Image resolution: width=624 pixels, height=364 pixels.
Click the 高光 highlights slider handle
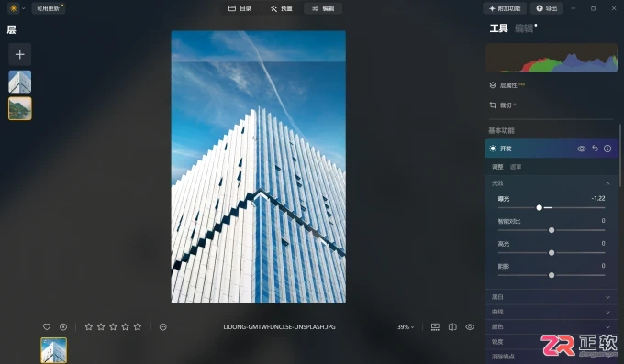(x=552, y=253)
